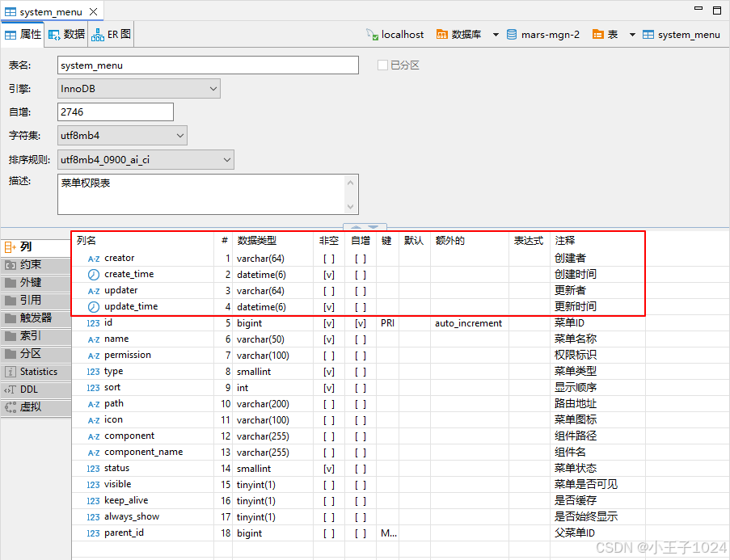
Task: Click the description scroll down arrow
Action: [x=351, y=206]
